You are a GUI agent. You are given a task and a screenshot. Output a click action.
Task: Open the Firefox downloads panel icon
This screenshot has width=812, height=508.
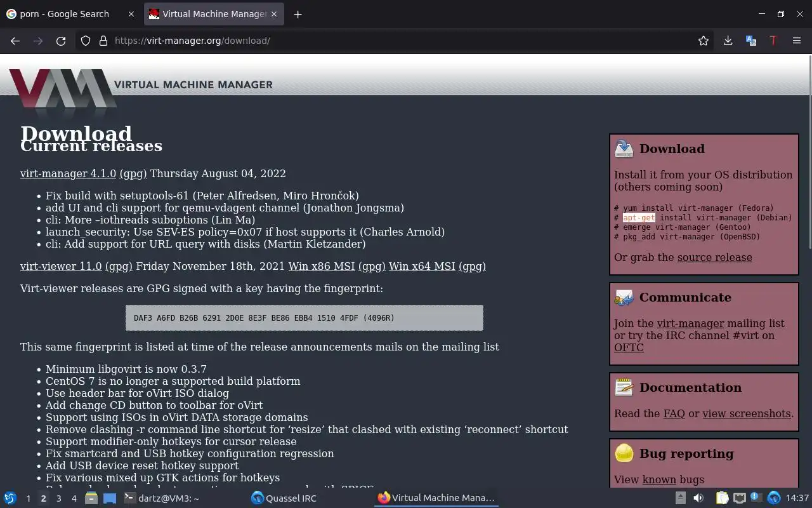coord(728,41)
